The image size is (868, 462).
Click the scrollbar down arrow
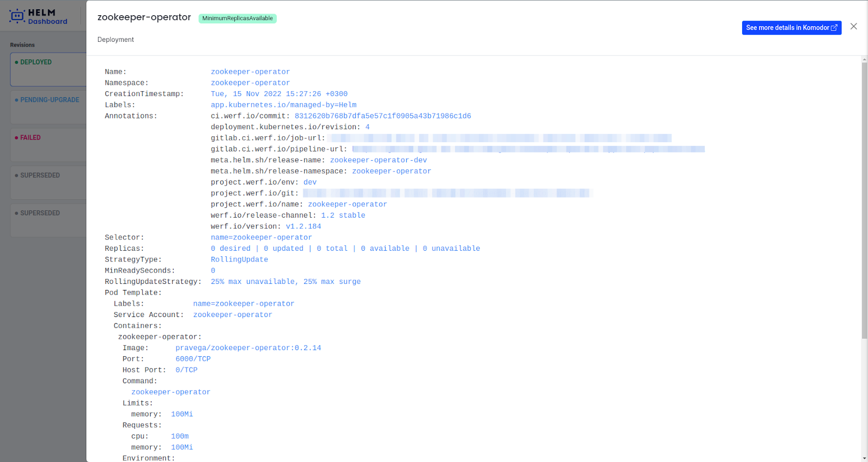coord(864,458)
